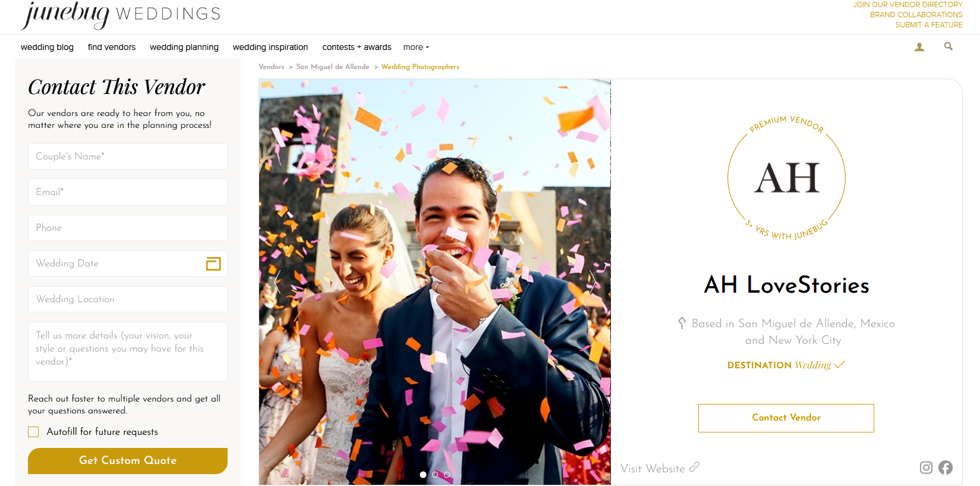
Task: Select the second carousel dot
Action: pos(435,475)
